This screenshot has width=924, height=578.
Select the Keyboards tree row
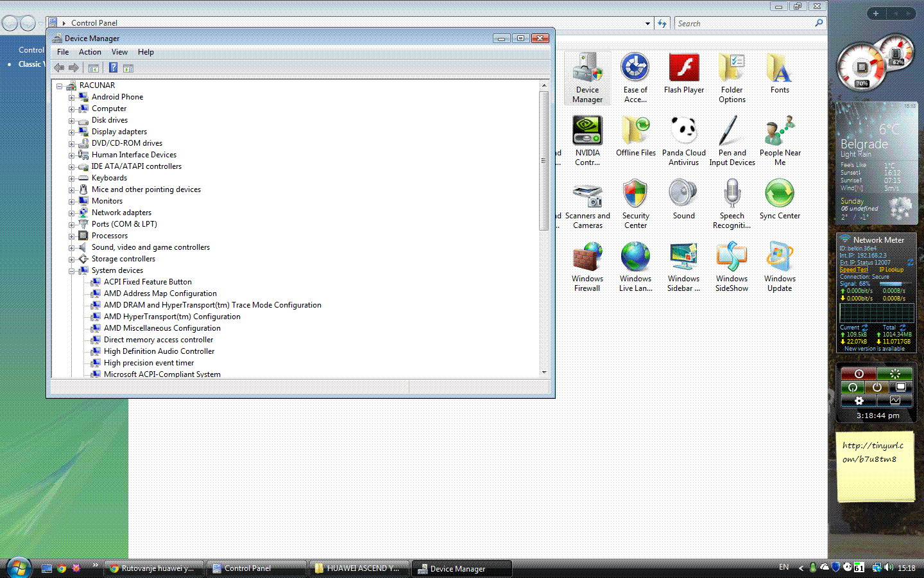point(109,179)
